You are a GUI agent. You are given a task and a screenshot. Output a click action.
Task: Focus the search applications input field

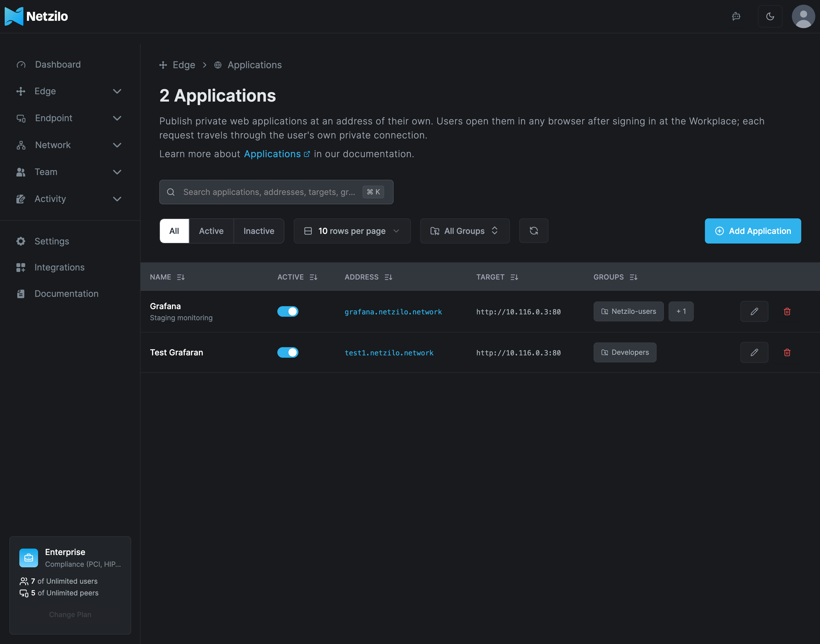(276, 192)
